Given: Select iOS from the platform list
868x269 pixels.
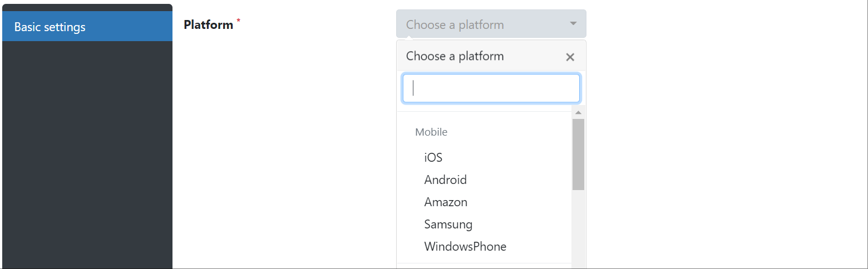Looking at the screenshot, I should (x=433, y=157).
